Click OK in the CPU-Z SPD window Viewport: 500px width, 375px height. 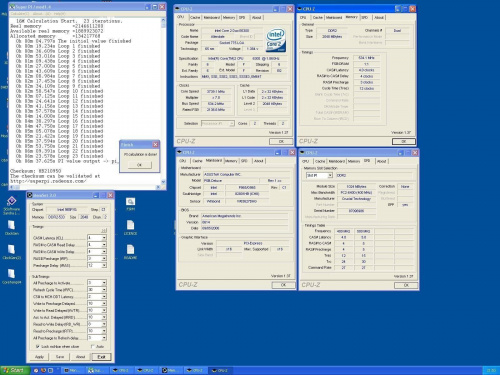[x=406, y=285]
